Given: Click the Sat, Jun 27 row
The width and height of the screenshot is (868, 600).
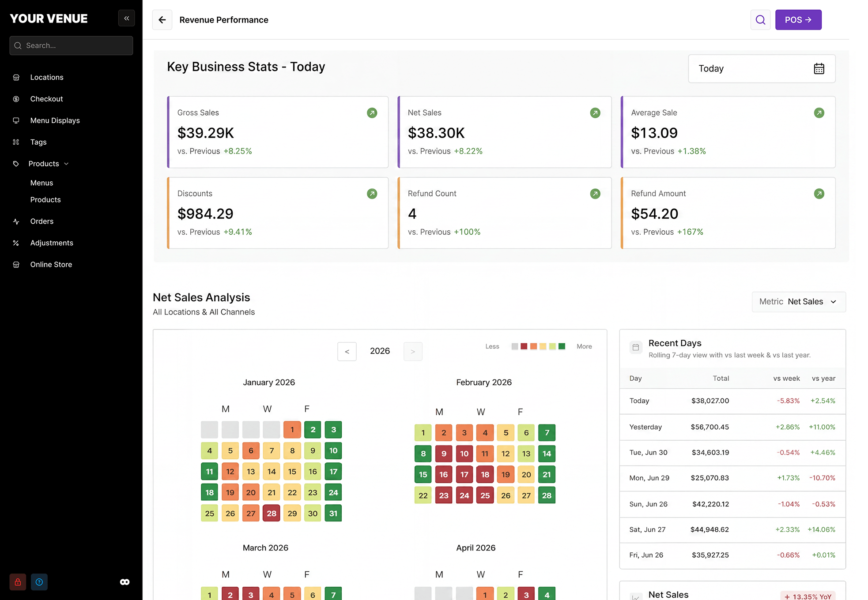Looking at the screenshot, I should (x=732, y=529).
